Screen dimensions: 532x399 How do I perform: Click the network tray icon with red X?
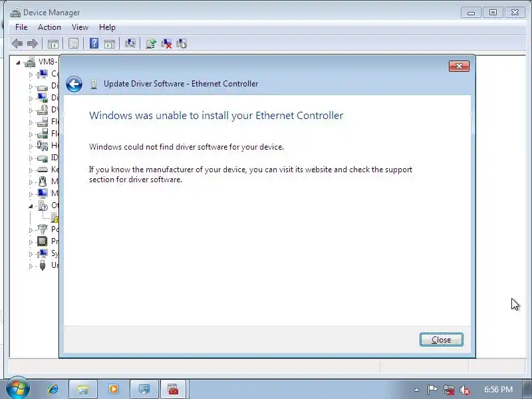pos(449,390)
